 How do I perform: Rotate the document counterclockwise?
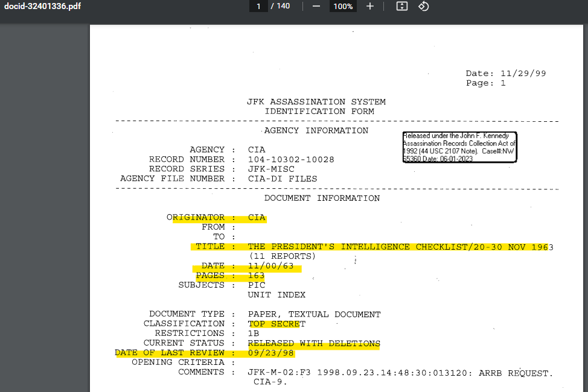(423, 7)
